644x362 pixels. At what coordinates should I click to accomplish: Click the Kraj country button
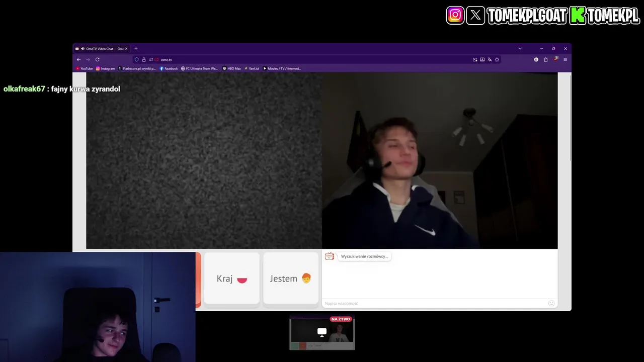pyautogui.click(x=232, y=279)
